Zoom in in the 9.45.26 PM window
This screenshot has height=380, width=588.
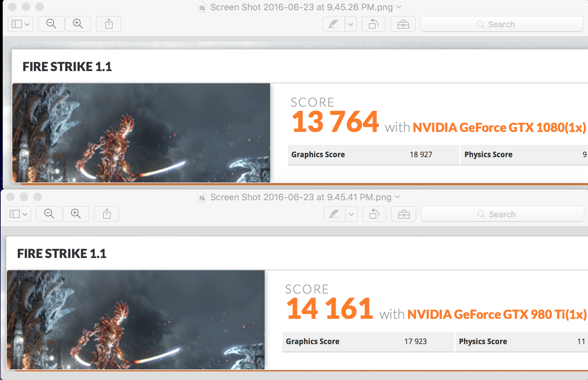click(x=78, y=24)
